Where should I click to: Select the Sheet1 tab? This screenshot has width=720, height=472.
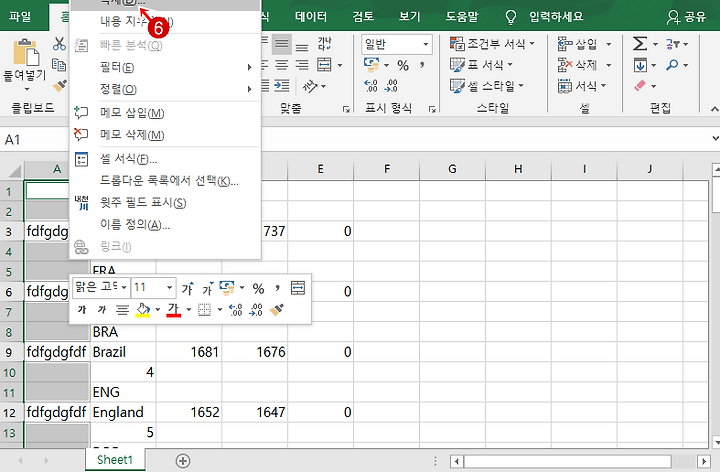click(115, 460)
